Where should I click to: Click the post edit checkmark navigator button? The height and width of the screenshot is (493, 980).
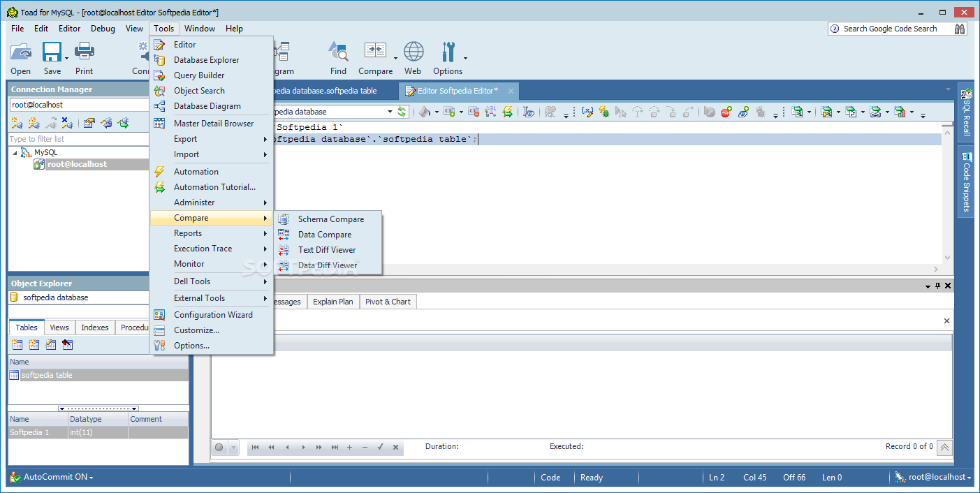point(381,448)
